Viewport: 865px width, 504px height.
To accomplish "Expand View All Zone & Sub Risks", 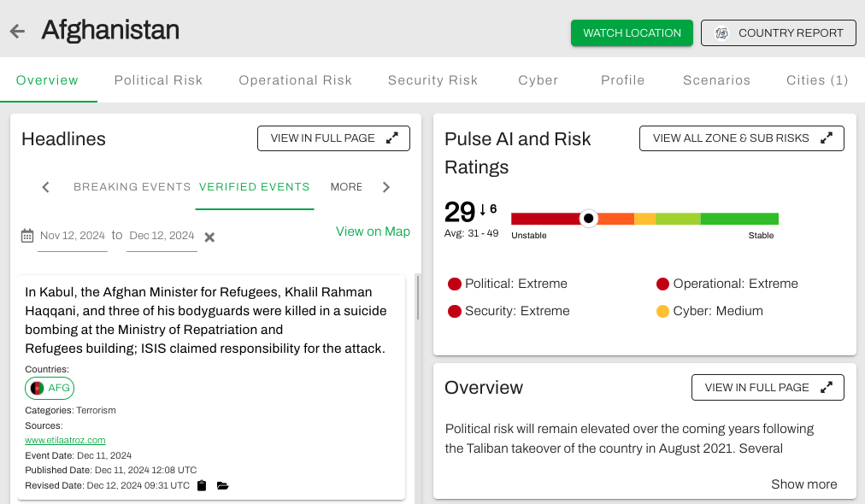I will [741, 138].
